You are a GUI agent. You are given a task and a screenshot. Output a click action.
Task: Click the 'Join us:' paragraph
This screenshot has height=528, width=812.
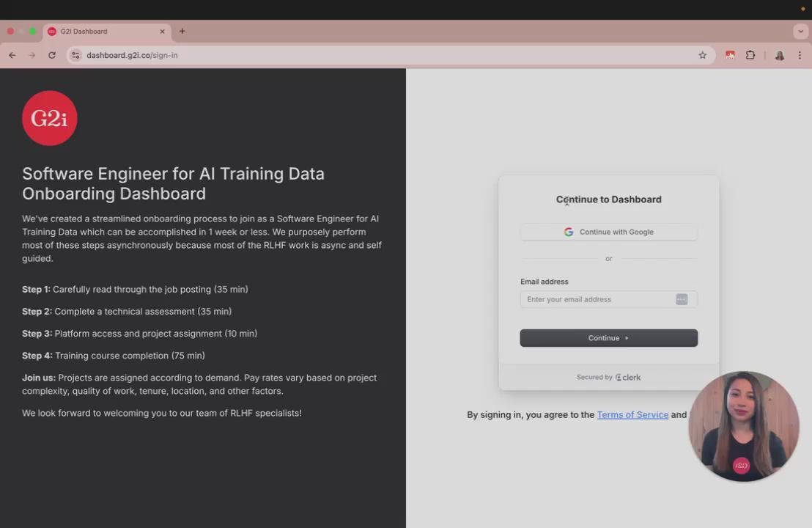tap(199, 384)
